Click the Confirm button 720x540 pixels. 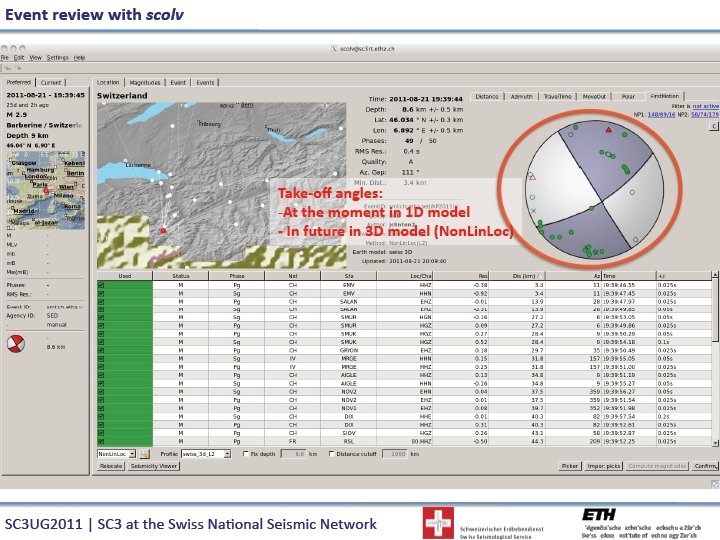pos(705,466)
